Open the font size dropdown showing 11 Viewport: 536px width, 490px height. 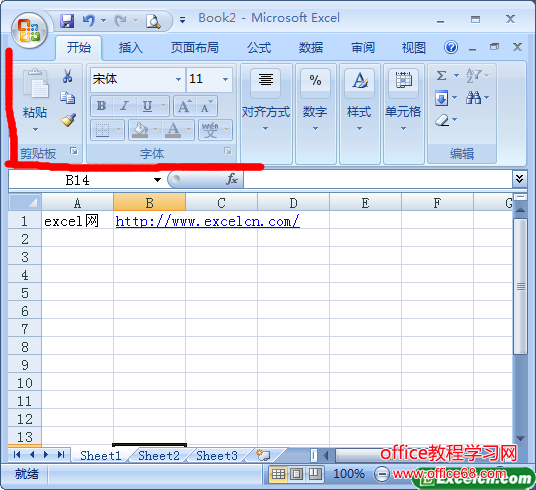(x=225, y=79)
